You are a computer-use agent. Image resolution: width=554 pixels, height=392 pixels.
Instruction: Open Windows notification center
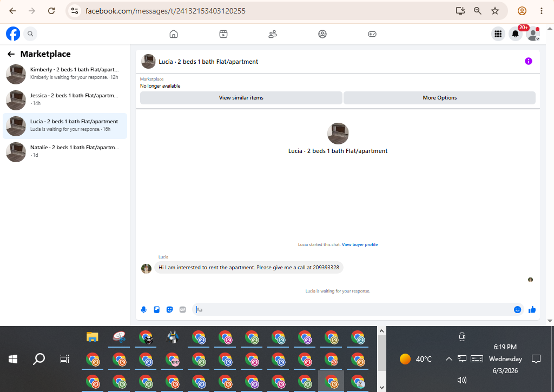[536, 359]
